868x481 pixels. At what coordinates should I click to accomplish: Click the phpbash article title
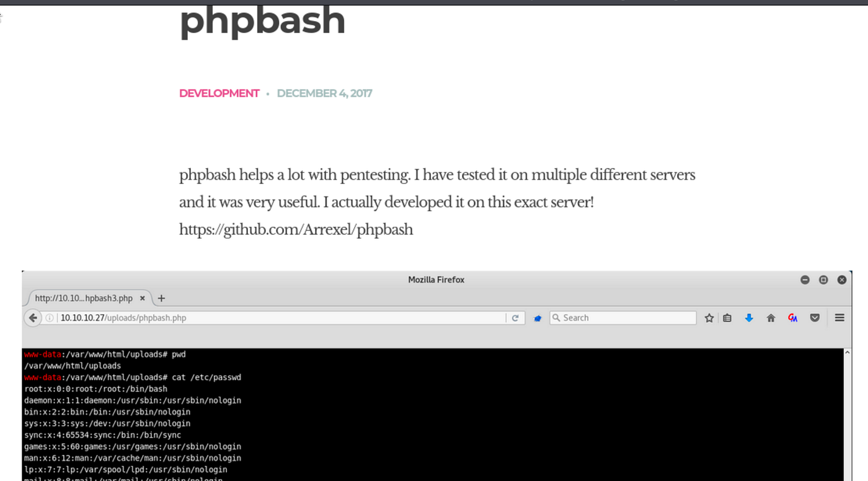pos(262,20)
